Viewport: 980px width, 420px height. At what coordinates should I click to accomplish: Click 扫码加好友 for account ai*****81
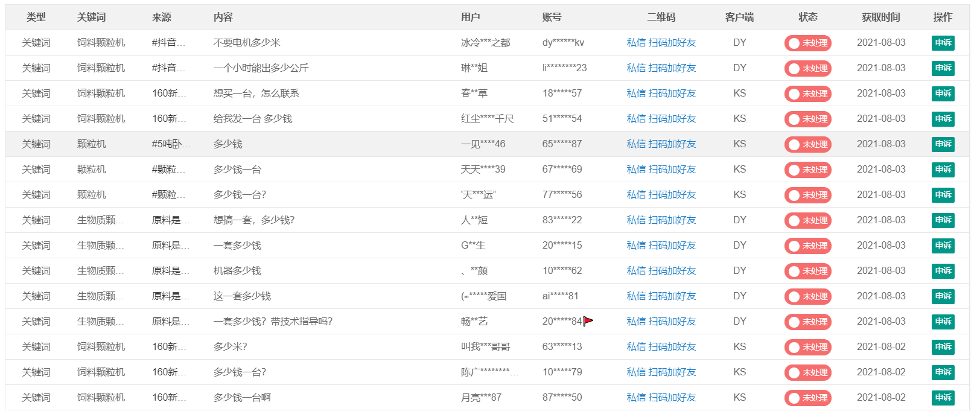coord(672,296)
